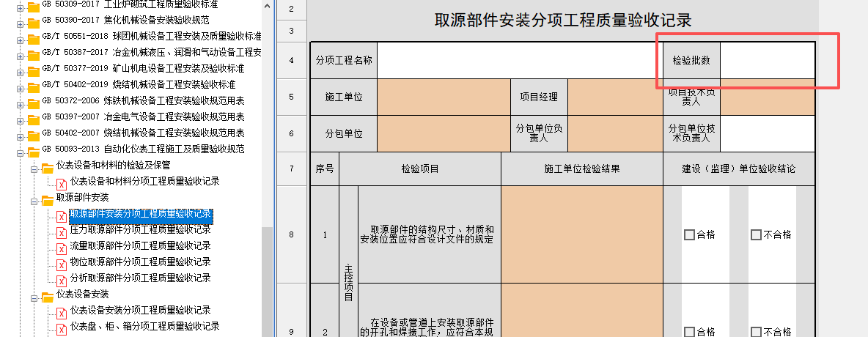Screen dimensions: 868x337
Task: Click the empty 检验批数 value field
Action: (x=767, y=60)
